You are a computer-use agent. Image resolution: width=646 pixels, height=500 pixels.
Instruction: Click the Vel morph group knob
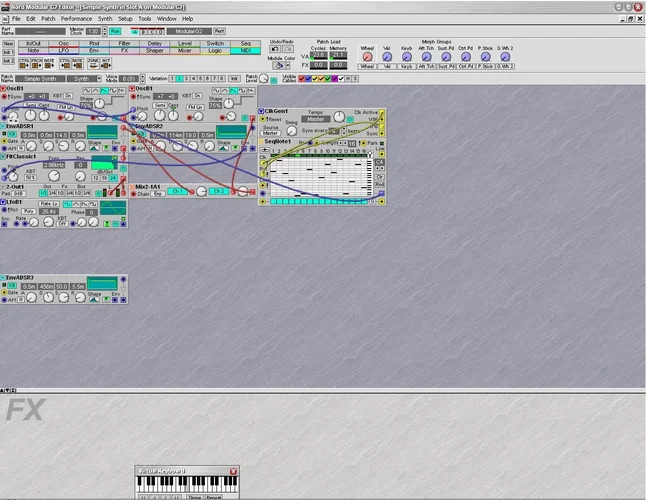387,57
